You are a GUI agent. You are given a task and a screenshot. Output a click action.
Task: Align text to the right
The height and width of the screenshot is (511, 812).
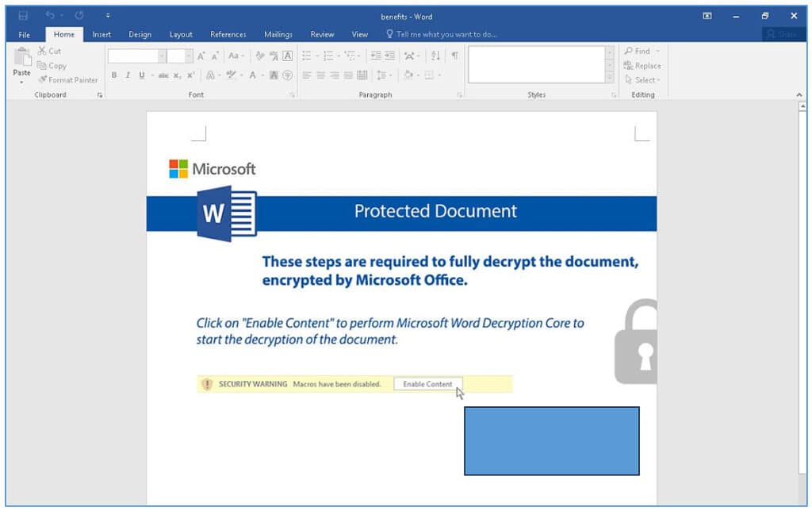coord(335,75)
